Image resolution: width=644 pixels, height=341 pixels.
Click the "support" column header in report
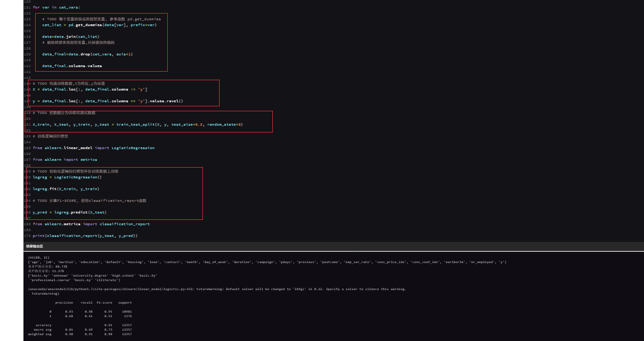125,303
